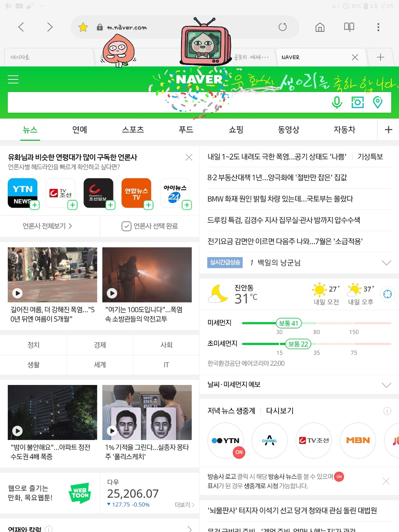The height and width of the screenshot is (532, 399).
Task: Open the bookmarks book icon
Action: [349, 27]
